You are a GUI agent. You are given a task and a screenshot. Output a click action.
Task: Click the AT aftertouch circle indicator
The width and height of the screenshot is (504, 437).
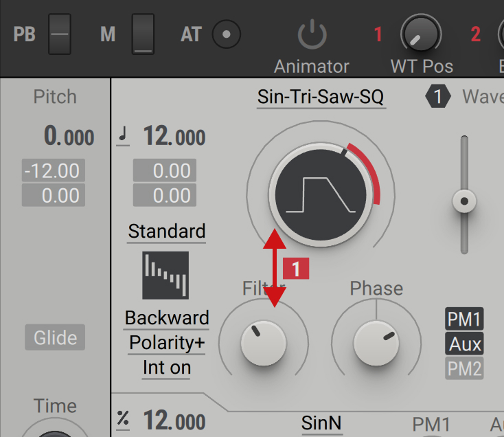coord(227,34)
